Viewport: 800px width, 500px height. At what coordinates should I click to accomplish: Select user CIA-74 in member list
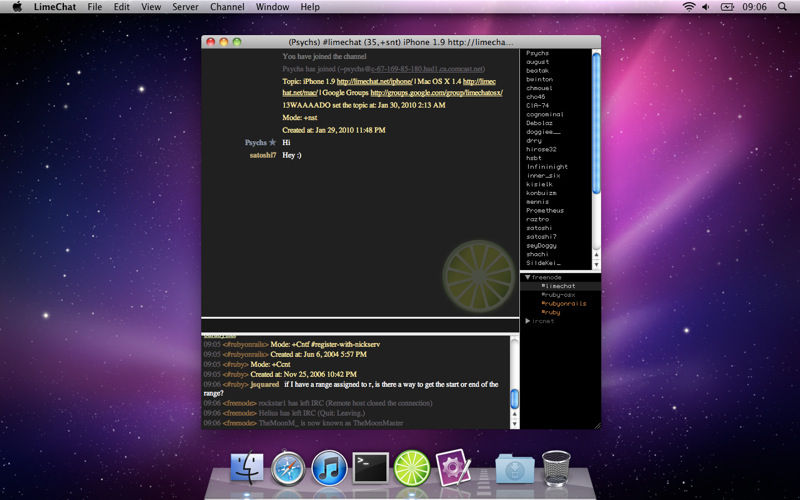pos(537,105)
